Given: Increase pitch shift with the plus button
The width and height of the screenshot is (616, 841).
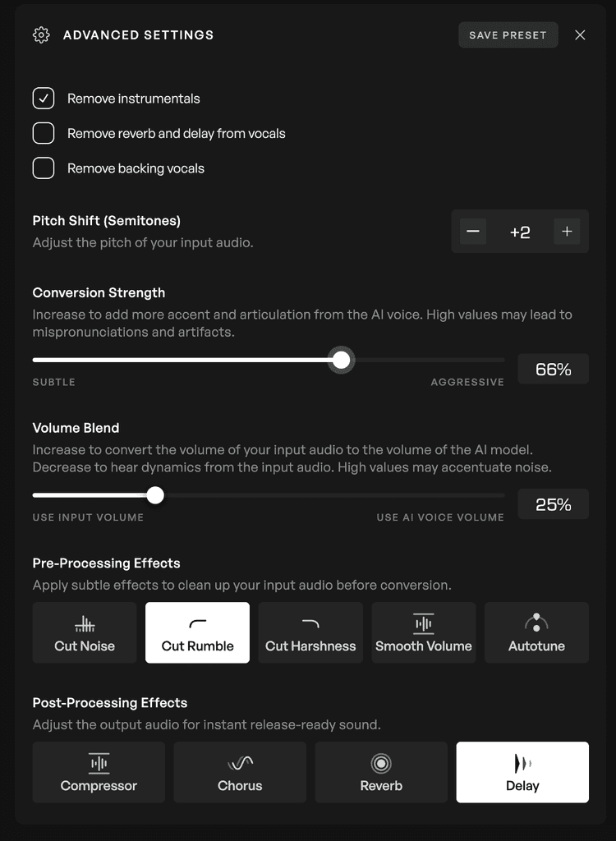Looking at the screenshot, I should point(567,232).
